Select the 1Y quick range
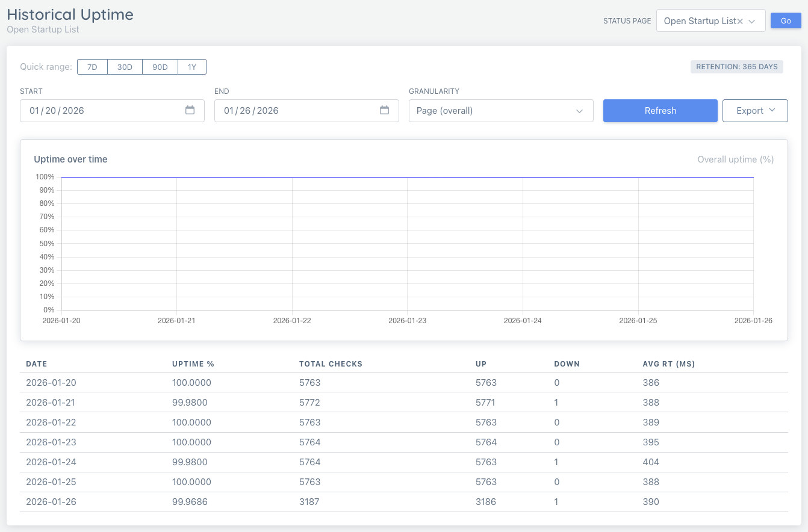 [191, 67]
